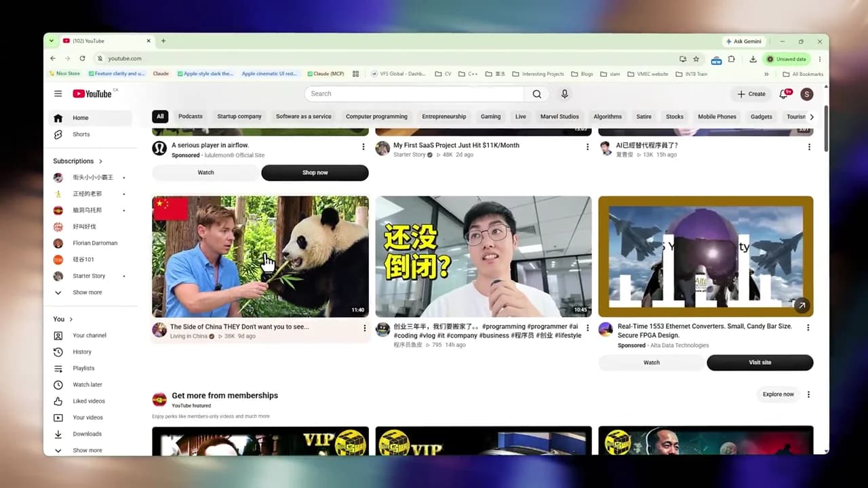Click the Create button

click(x=751, y=94)
